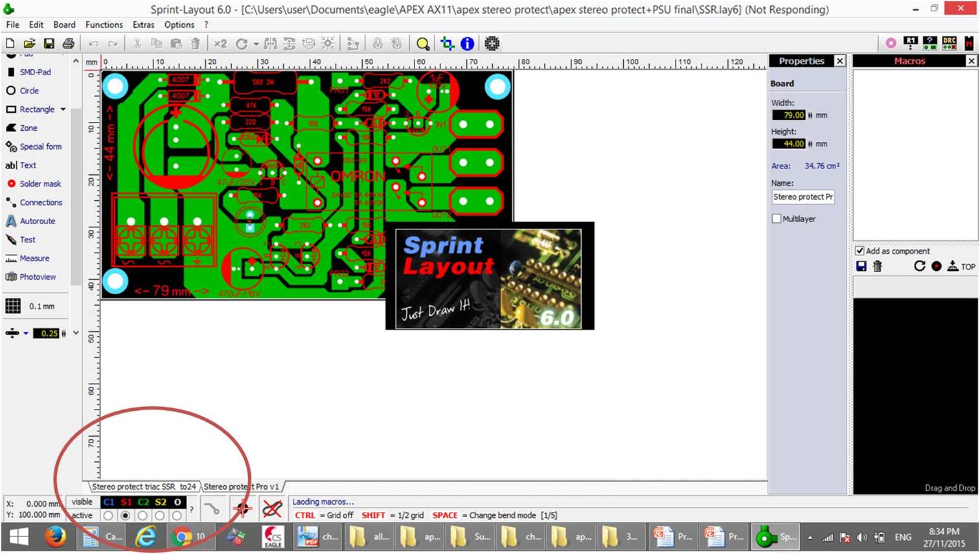Set C1 as the active layer

click(108, 516)
